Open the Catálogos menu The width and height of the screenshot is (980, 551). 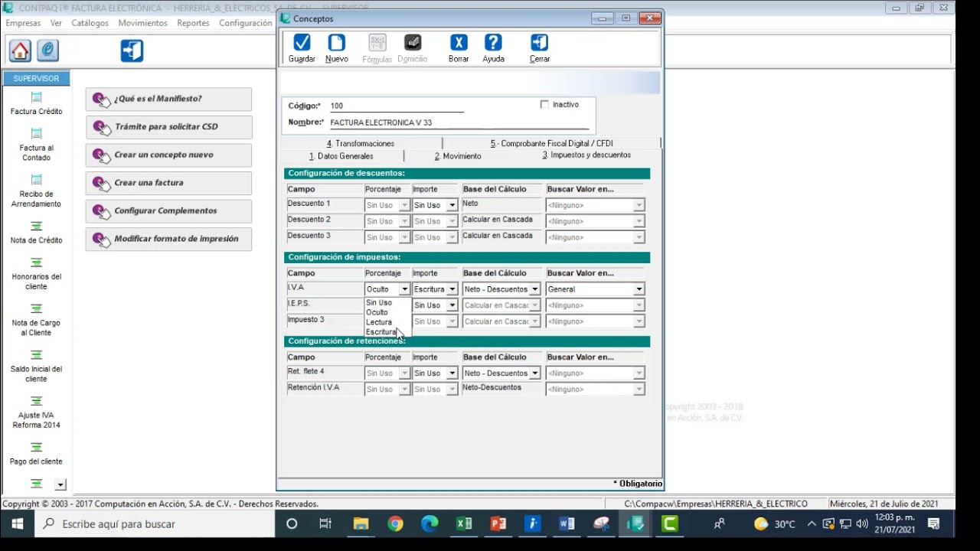(90, 23)
